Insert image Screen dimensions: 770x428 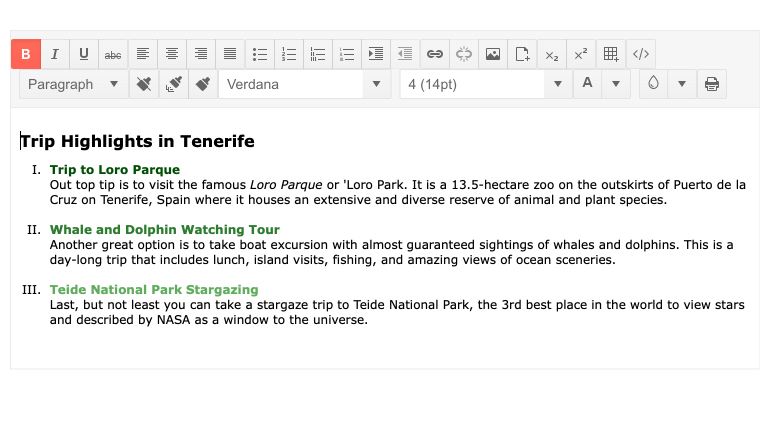click(x=493, y=54)
